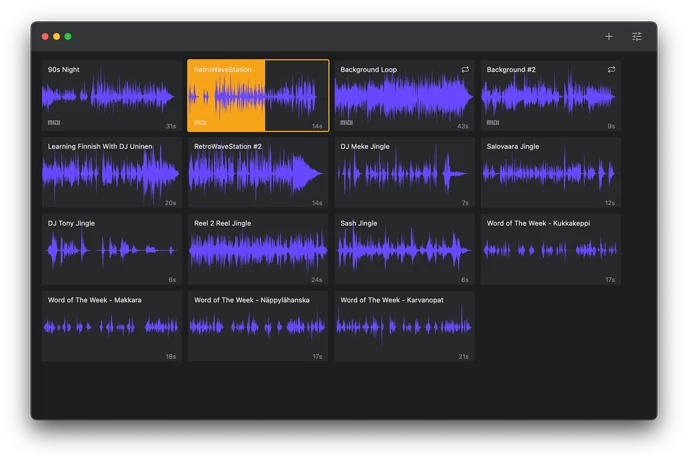This screenshot has width=689, height=462.
Task: Click the 43s duration on Background Loop
Action: tap(463, 126)
